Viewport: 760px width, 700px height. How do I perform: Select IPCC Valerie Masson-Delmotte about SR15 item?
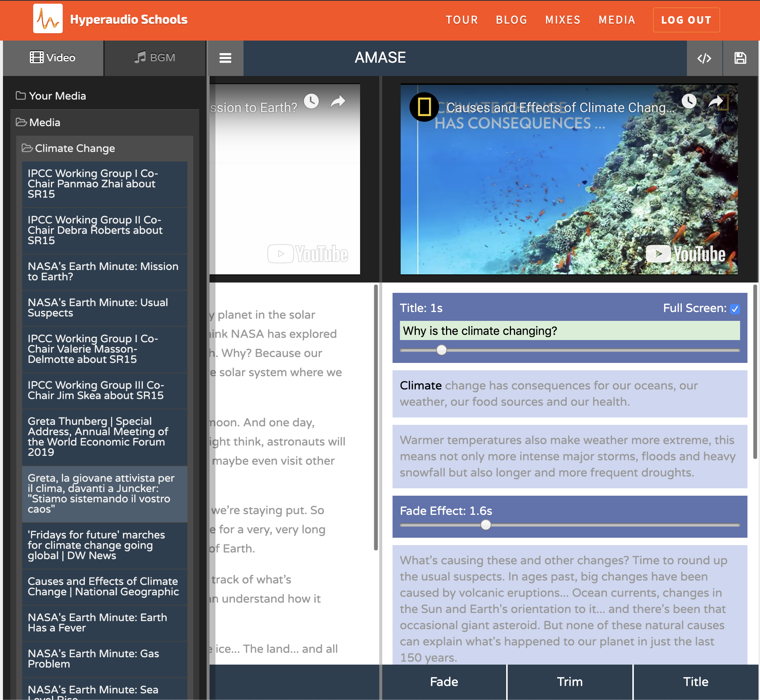(x=104, y=349)
